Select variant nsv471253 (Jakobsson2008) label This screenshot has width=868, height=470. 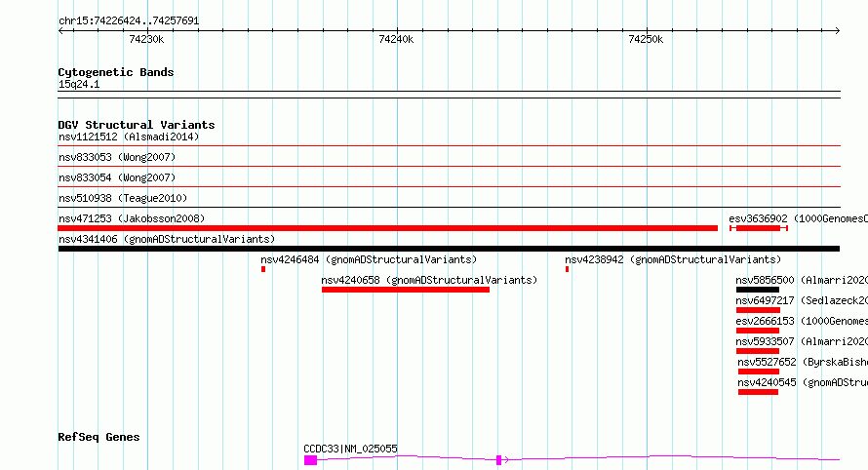pyautogui.click(x=132, y=218)
